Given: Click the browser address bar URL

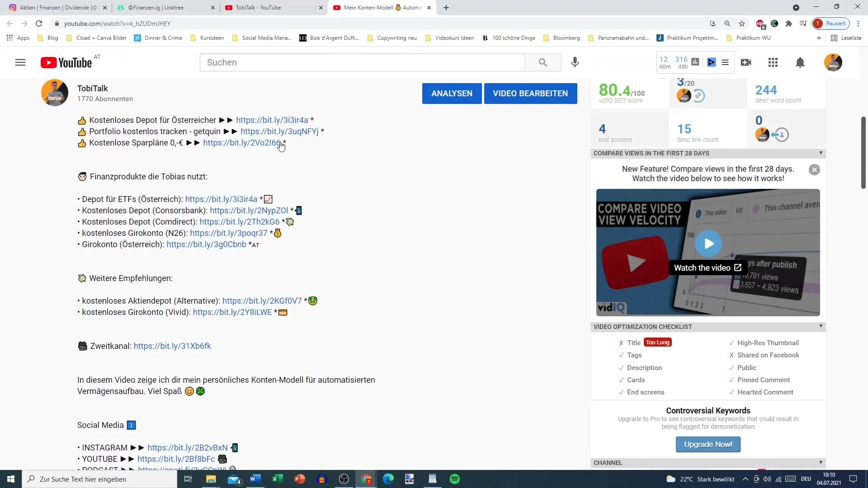Looking at the screenshot, I should tap(117, 23).
